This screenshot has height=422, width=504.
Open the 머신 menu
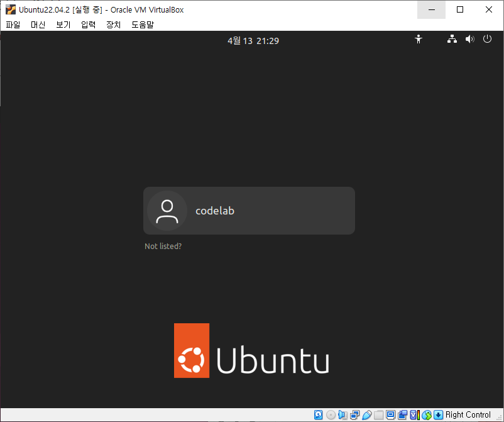click(38, 25)
